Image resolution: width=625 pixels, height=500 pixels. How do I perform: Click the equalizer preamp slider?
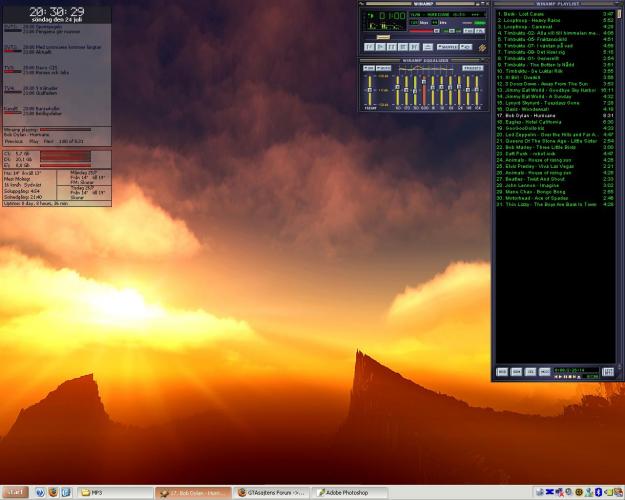[371, 90]
